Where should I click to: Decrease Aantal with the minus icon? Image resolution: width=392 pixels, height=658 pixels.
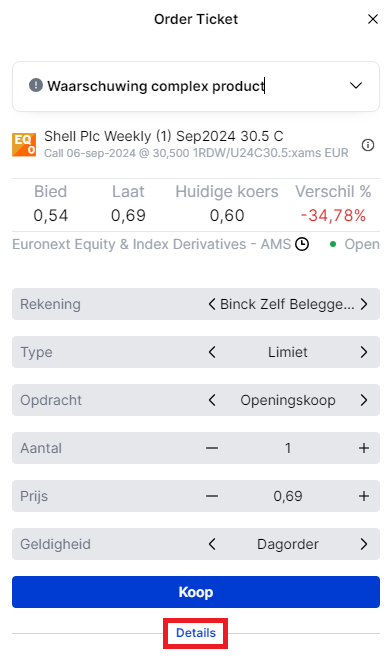pos(212,448)
